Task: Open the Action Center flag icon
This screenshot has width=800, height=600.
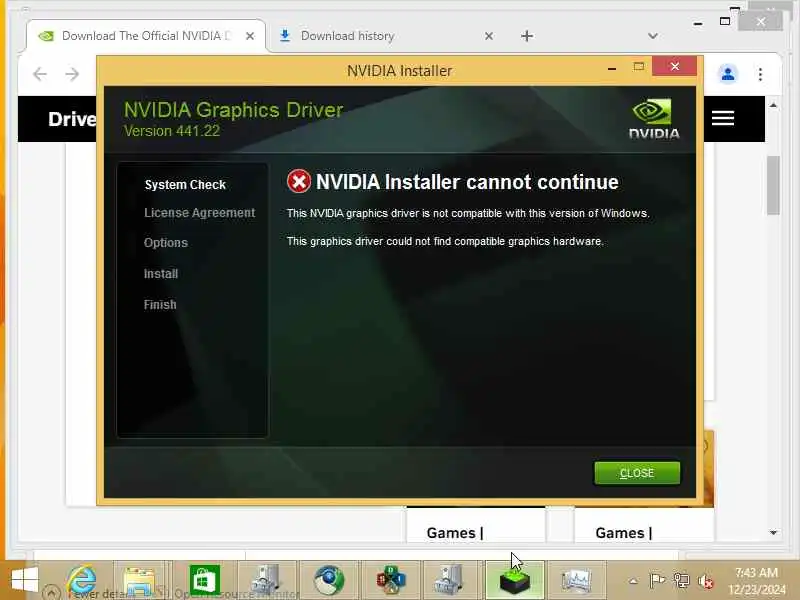Action: click(657, 581)
